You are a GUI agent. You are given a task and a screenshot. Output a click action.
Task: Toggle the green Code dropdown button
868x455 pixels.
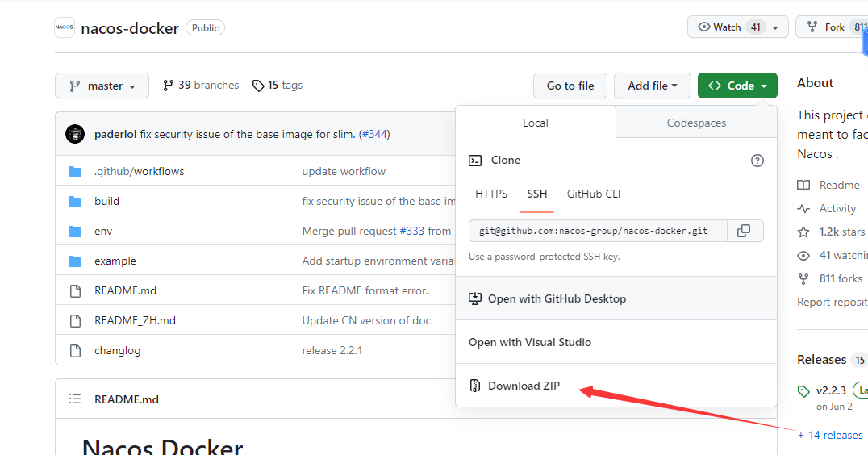pyautogui.click(x=737, y=86)
